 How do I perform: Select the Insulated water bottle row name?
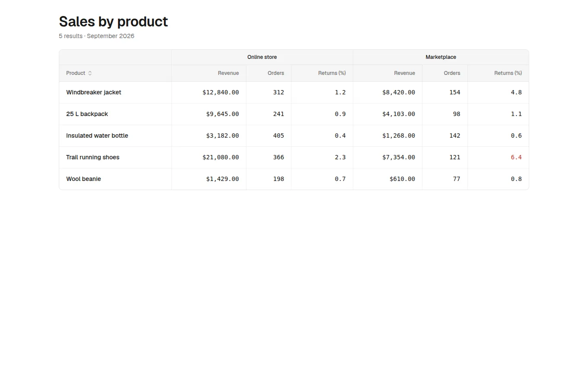point(97,136)
